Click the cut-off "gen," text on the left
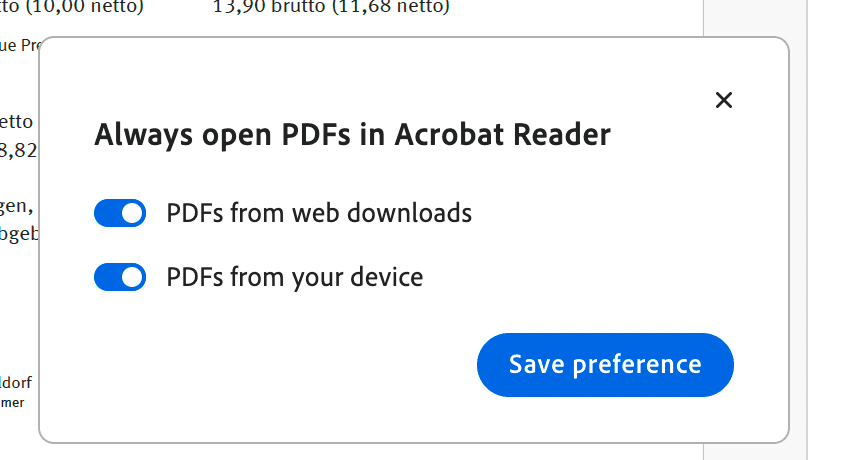Image resolution: width=846 pixels, height=460 pixels. [16, 208]
